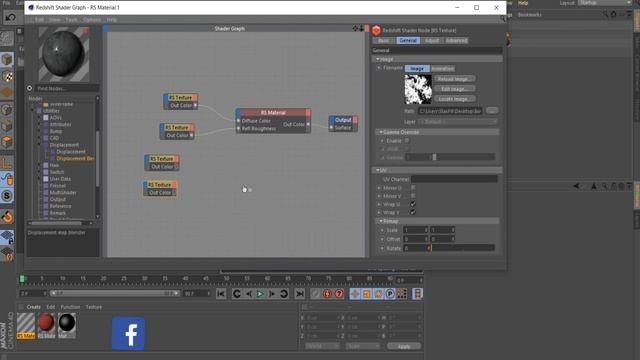Image resolution: width=640 pixels, height=360 pixels.
Task: Toggle the point level animation dots icon
Action: point(402,294)
